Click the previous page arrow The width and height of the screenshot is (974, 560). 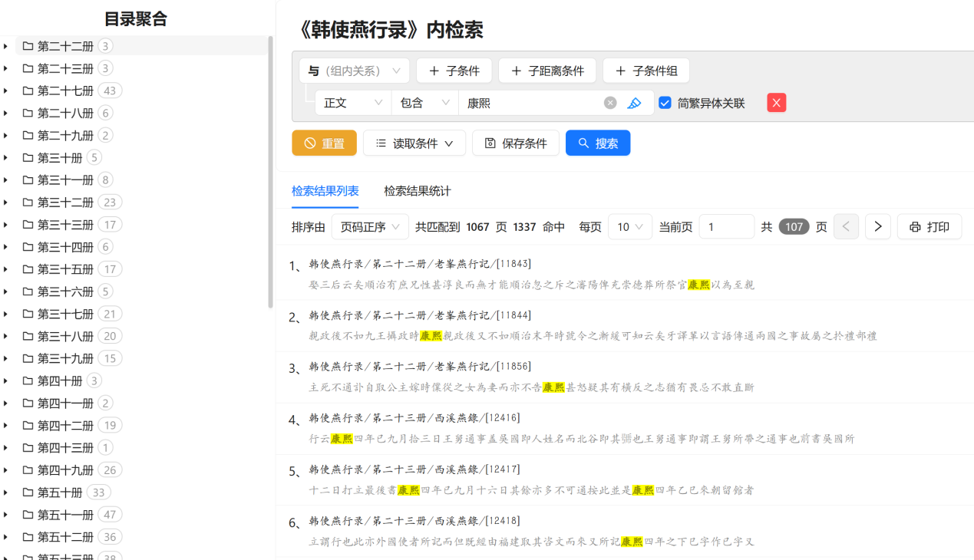[x=846, y=227]
